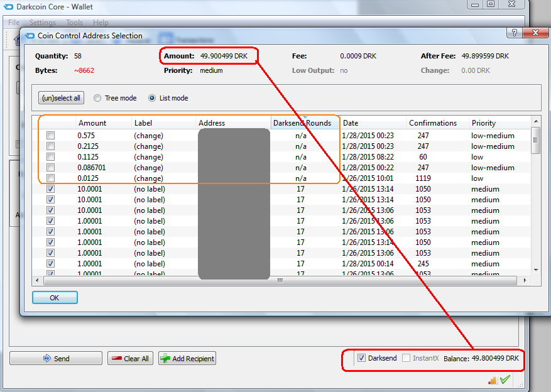Open the File menu
This screenshot has height=392, width=551.
coord(14,23)
